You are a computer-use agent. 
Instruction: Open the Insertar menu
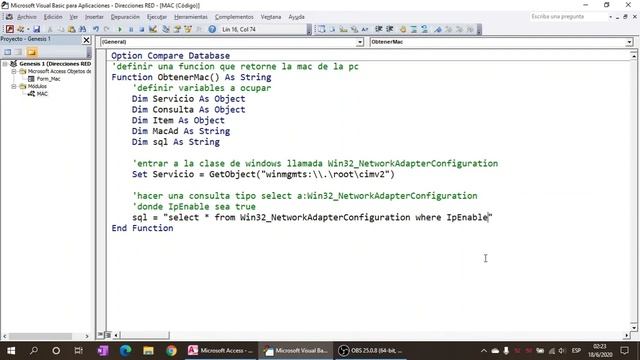[94, 17]
